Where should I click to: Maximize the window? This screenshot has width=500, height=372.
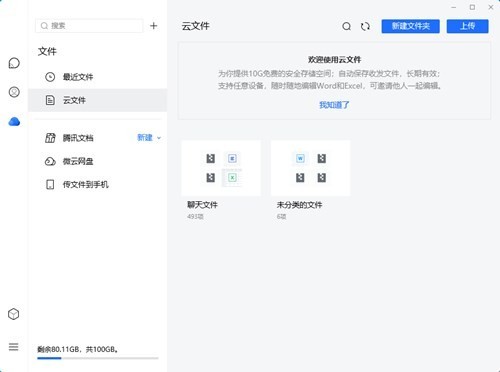472,7
